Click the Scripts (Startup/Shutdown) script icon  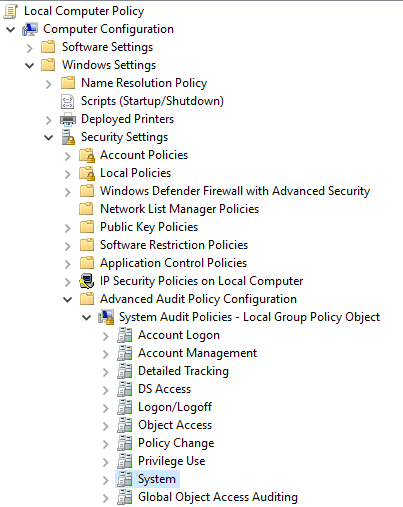(x=68, y=101)
